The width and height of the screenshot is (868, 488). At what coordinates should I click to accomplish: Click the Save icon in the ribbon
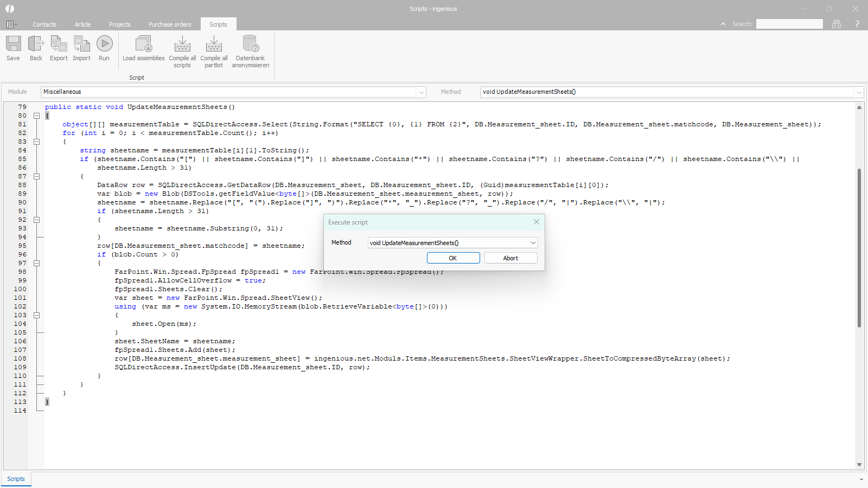[13, 44]
